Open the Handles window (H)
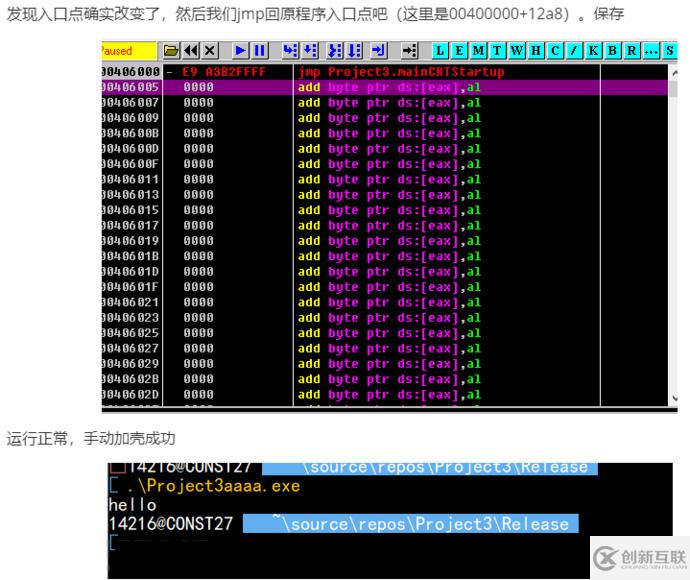 coord(536,51)
